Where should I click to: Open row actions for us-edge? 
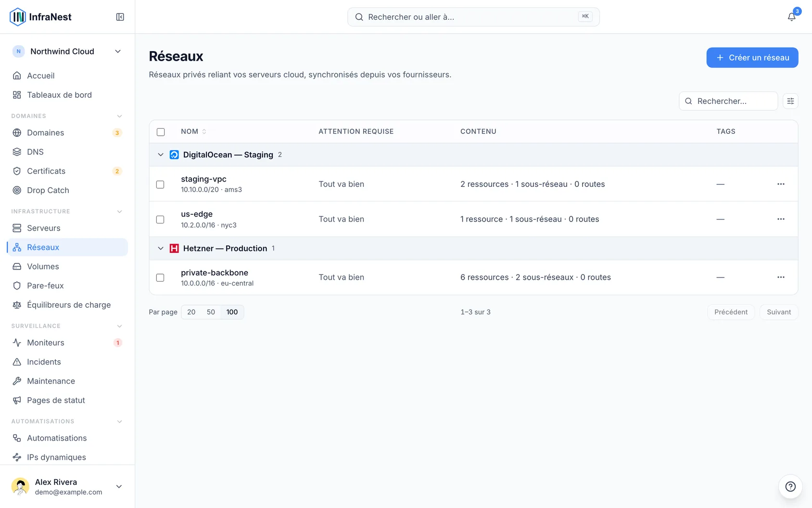[x=781, y=219]
